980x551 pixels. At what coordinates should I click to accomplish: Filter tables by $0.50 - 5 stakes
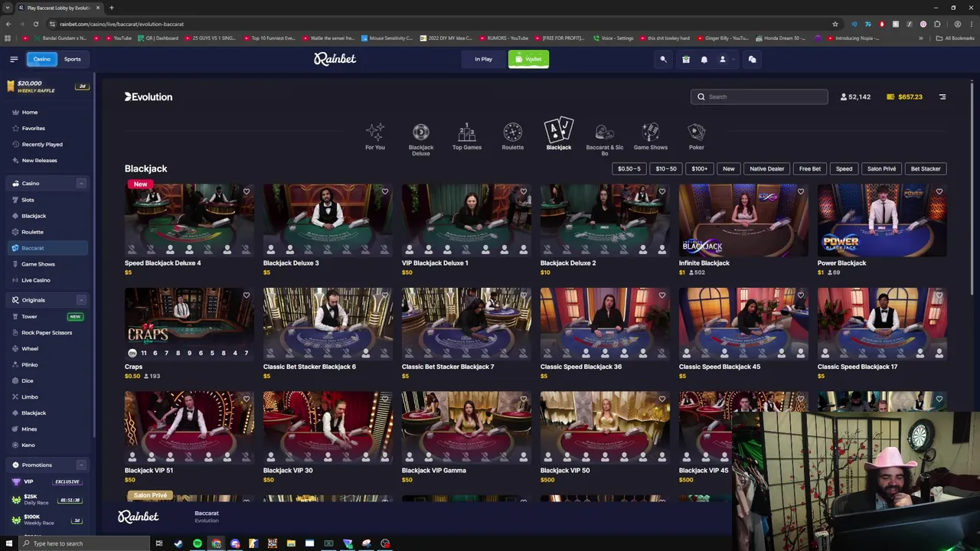tap(629, 168)
